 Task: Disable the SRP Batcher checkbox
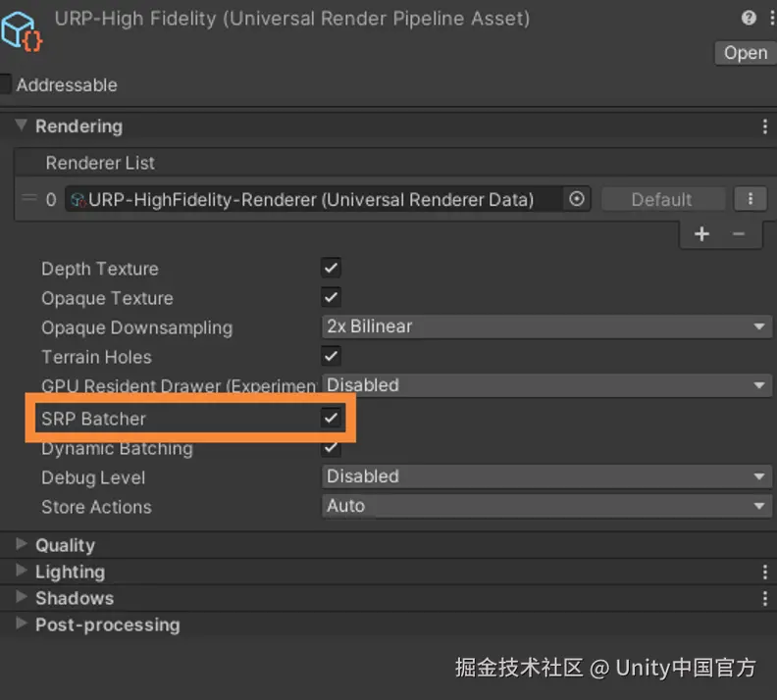331,418
